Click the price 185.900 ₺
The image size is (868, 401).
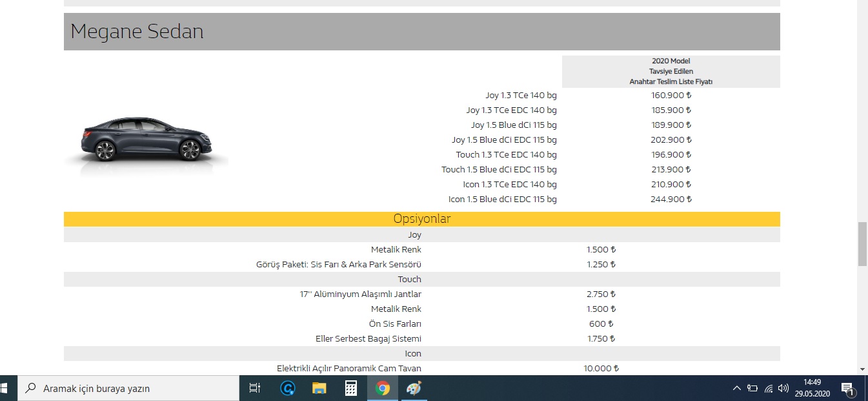click(671, 110)
